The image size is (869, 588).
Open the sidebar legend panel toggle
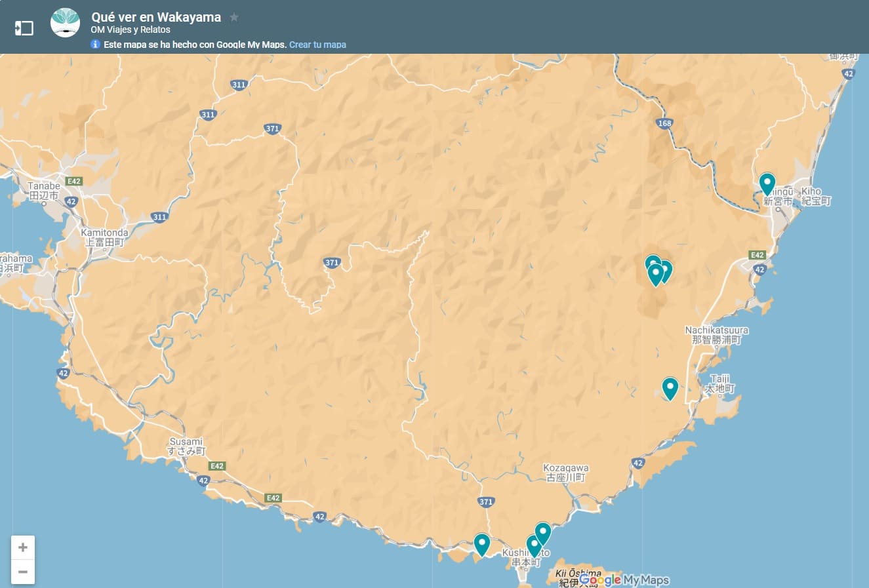24,28
